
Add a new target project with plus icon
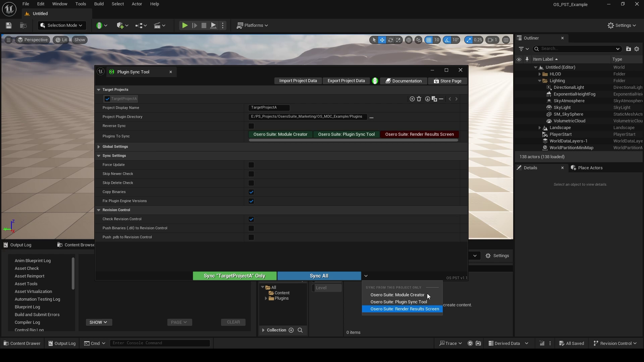click(x=412, y=99)
